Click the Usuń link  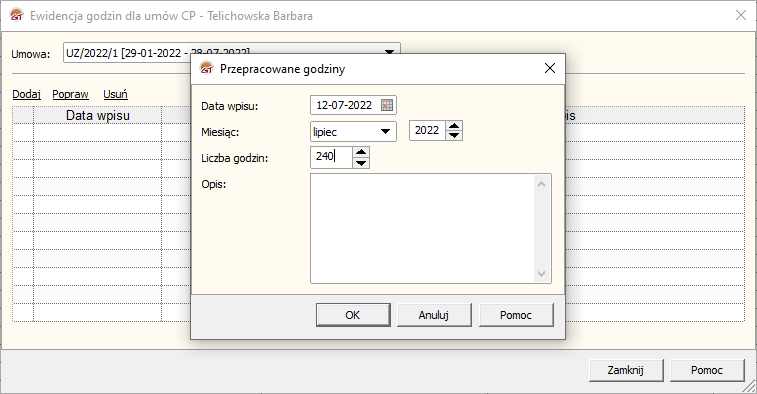click(115, 94)
